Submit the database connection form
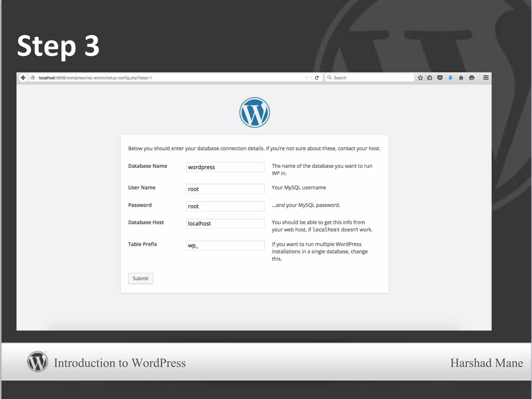 coord(141,278)
